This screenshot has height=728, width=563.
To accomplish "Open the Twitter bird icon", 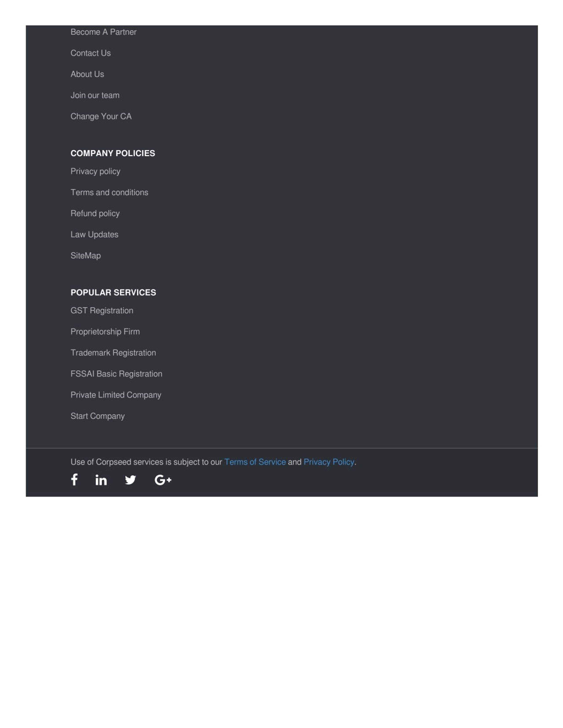I will (130, 480).
